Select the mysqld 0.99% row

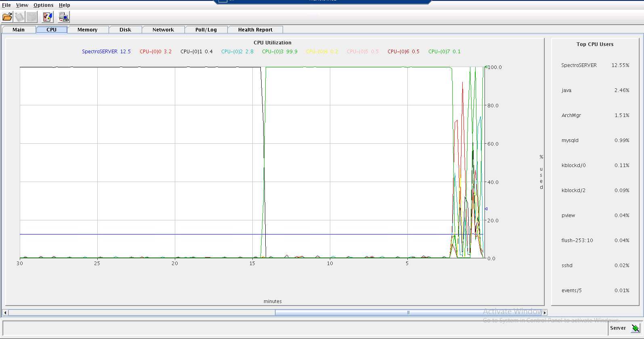pos(595,140)
